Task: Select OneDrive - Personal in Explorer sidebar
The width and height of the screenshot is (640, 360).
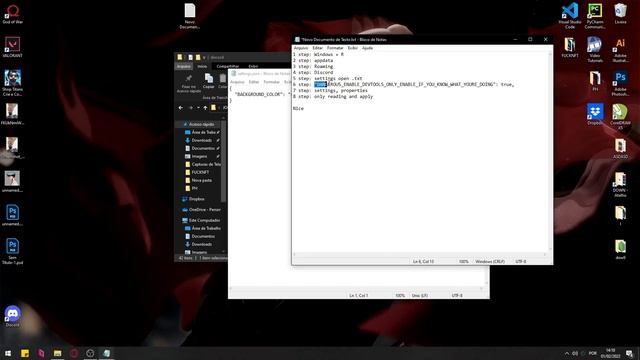Action: (204, 210)
